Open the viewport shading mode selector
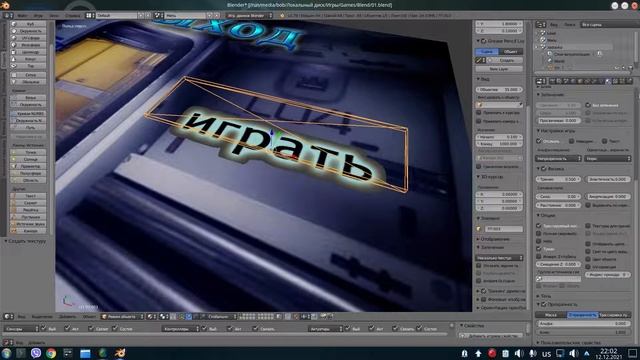 click(151, 316)
